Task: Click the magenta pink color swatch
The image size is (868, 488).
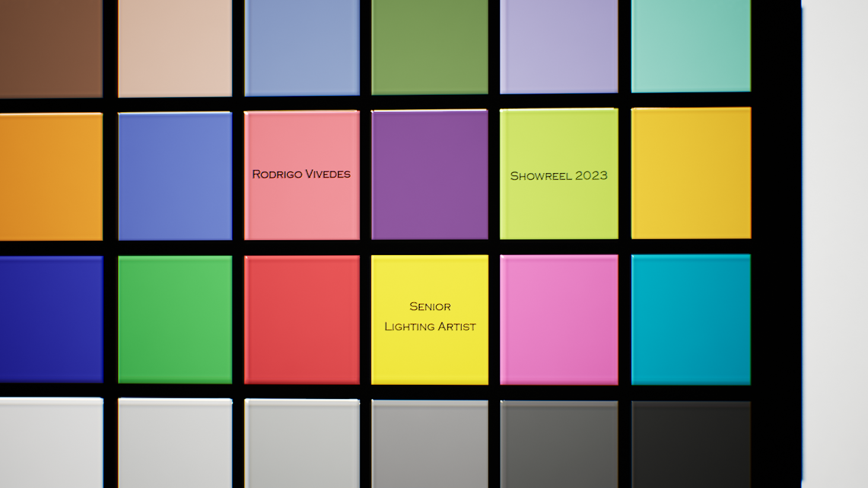Action: tap(559, 320)
